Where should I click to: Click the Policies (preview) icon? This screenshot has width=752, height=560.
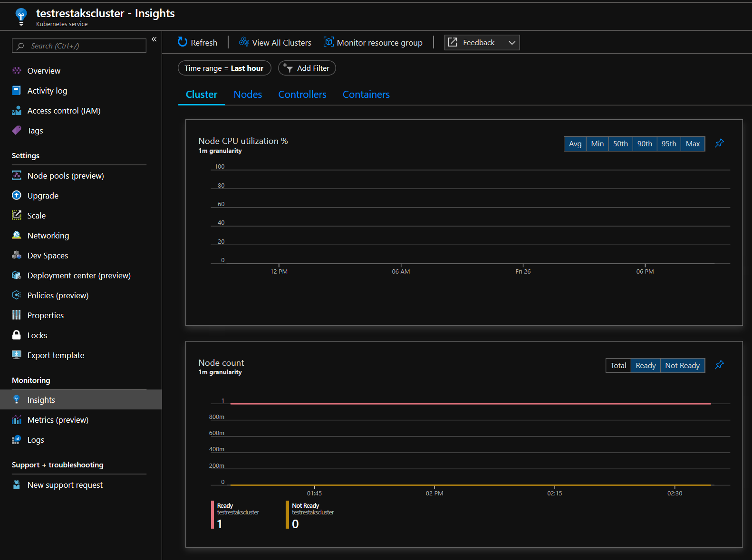tap(17, 295)
